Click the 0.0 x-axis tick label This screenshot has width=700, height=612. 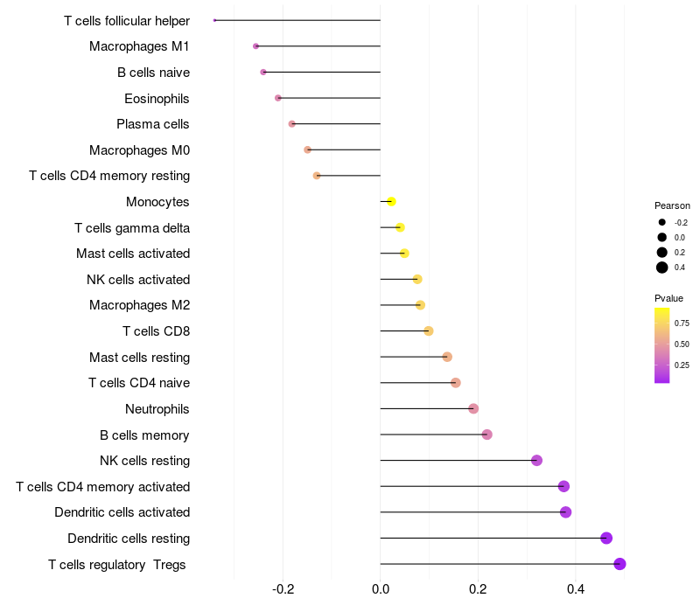381,589
